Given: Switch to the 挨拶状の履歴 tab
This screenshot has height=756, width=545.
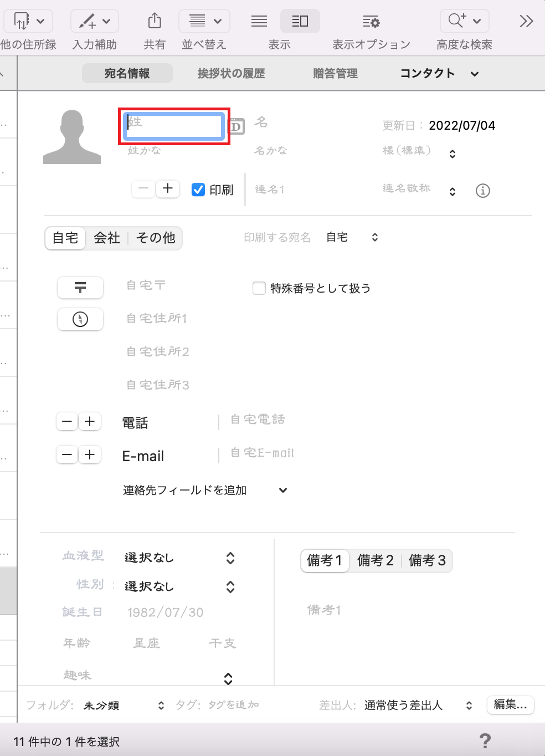Looking at the screenshot, I should pyautogui.click(x=231, y=73).
